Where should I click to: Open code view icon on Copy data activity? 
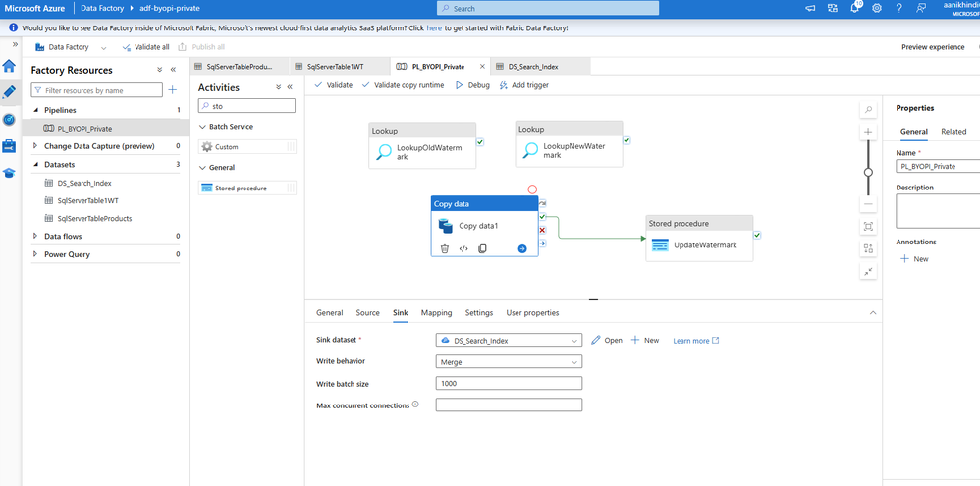(463, 249)
